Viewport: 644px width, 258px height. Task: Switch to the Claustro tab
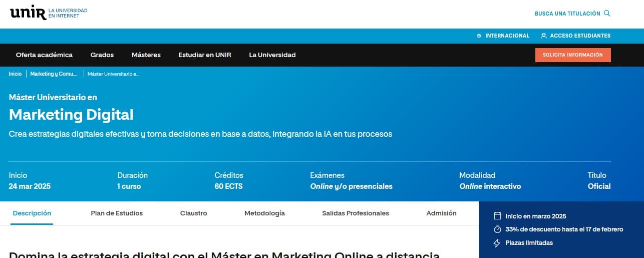click(x=193, y=213)
